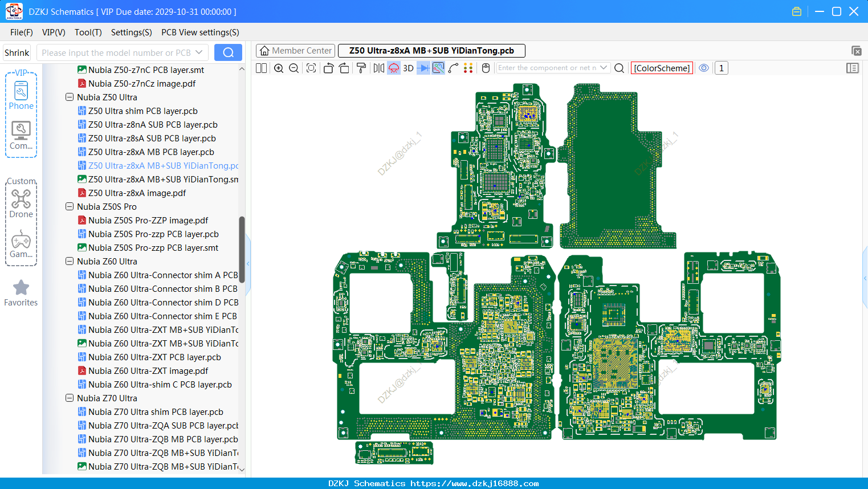The image size is (868, 489).
Task: Click the file tree scrollbar up arrow
Action: (242, 69)
